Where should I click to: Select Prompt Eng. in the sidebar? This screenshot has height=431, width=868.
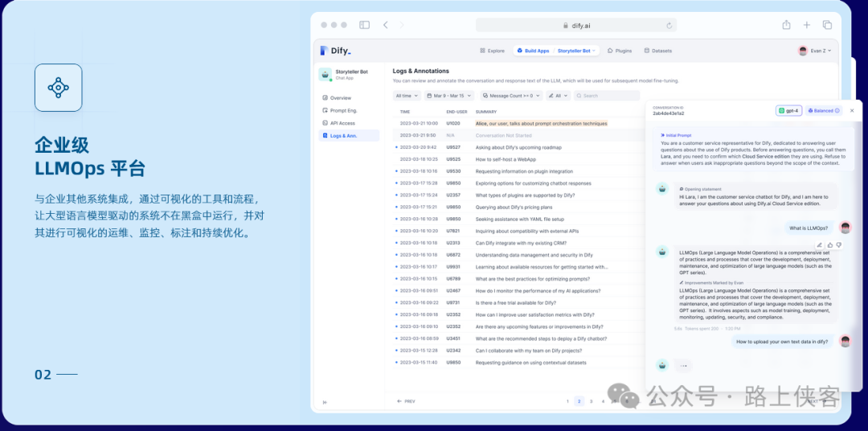(349, 110)
